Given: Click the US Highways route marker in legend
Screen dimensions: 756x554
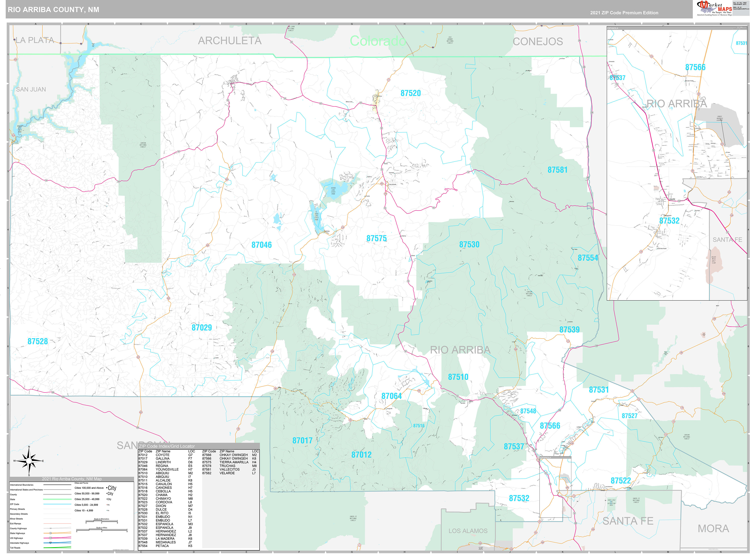Looking at the screenshot, I should (50, 538).
